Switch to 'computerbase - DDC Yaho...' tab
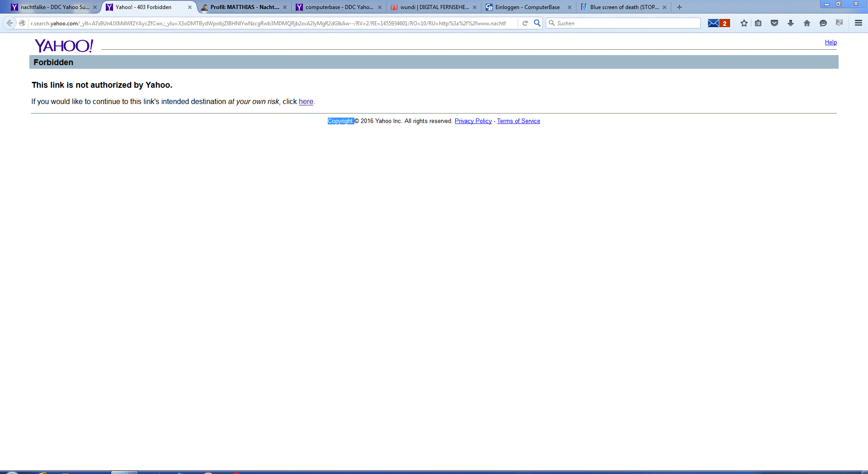The width and height of the screenshot is (868, 474). point(340,7)
